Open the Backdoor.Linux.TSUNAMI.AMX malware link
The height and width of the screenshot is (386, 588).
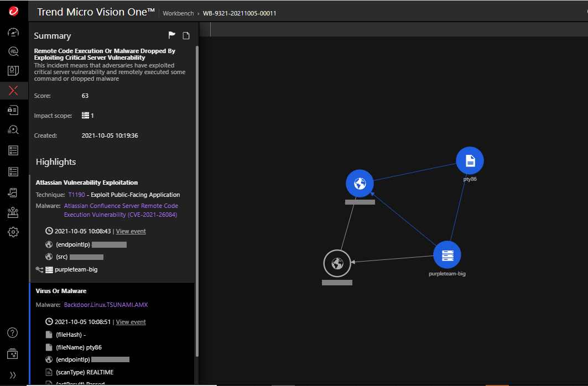click(106, 305)
